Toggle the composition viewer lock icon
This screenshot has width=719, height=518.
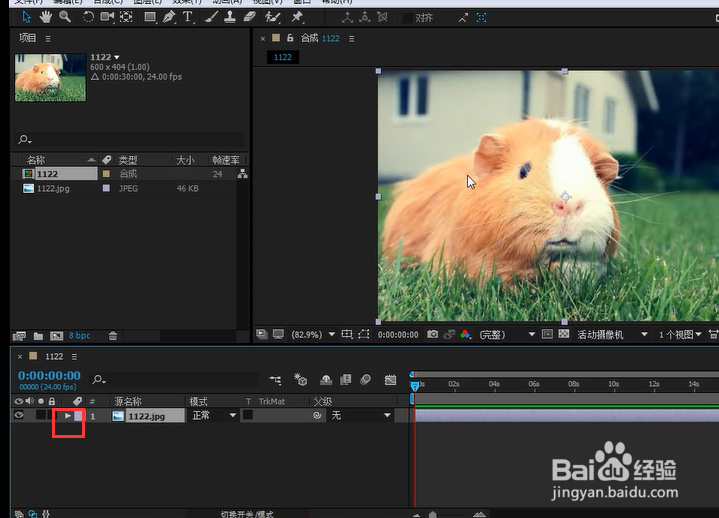click(x=290, y=38)
